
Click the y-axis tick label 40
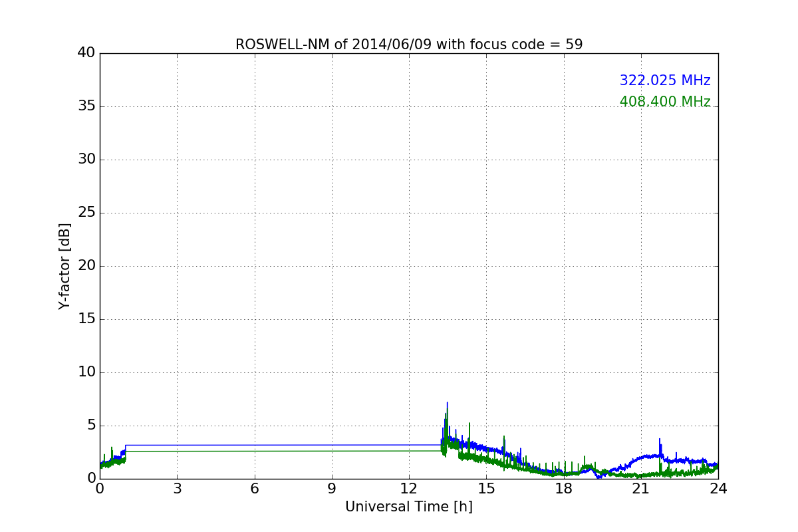(x=86, y=53)
